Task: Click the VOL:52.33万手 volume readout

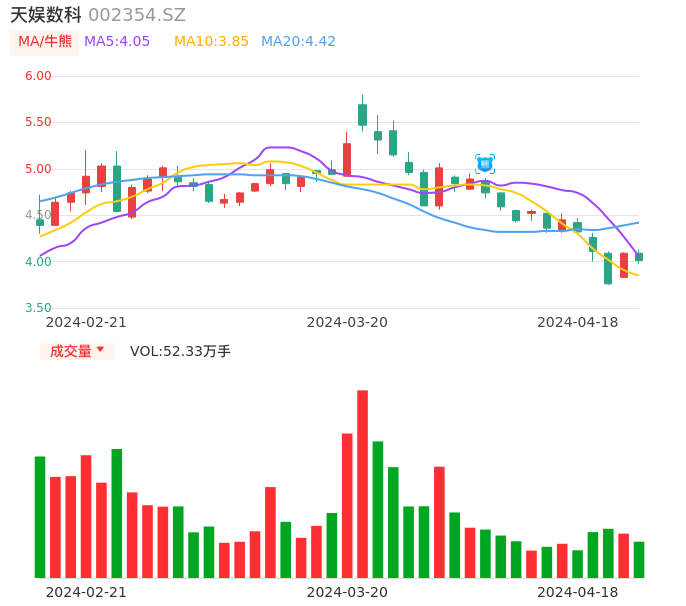Action: tap(180, 351)
